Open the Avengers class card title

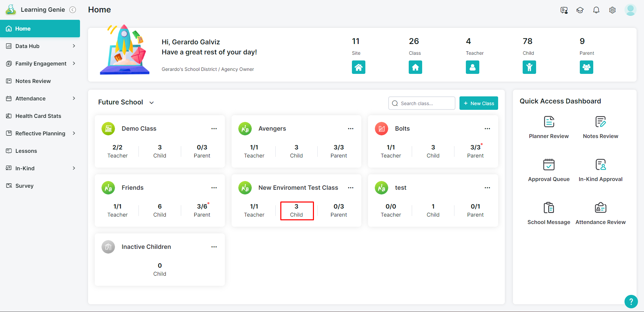[272, 129]
